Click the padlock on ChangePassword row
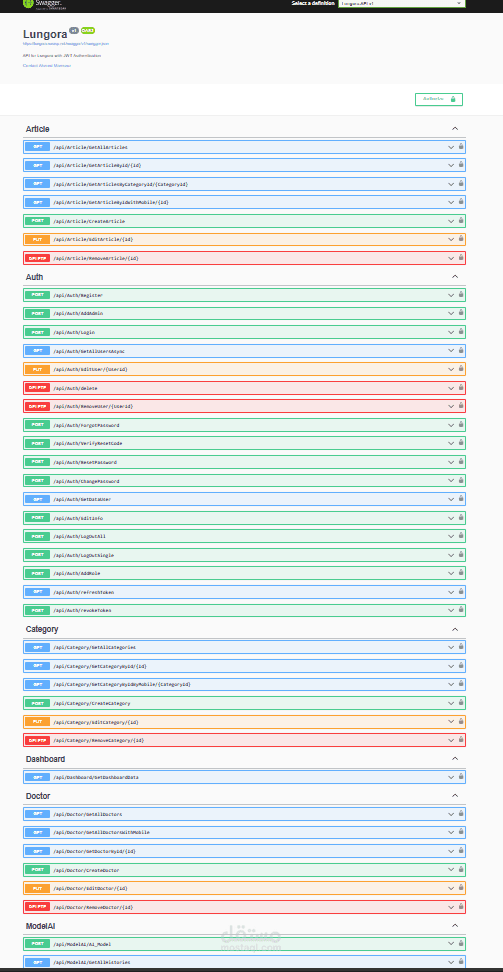Screen dimensions: 503x972 (461, 480)
